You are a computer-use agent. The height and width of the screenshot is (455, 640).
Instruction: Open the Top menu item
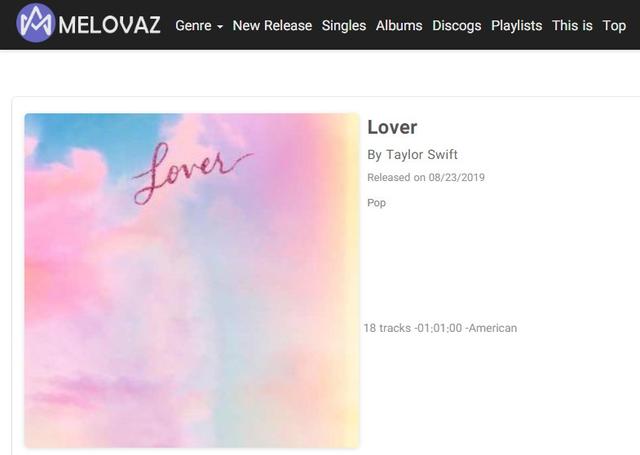tap(614, 26)
